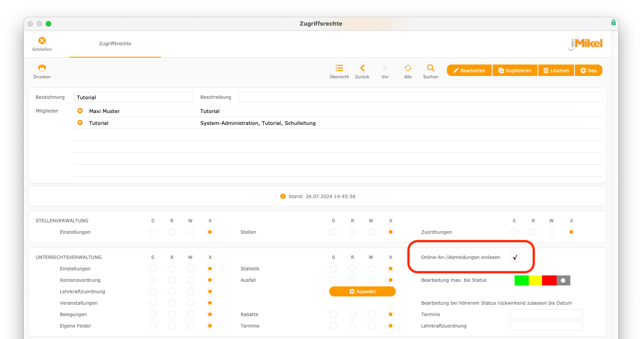This screenshot has height=339, width=644.
Task: Click the Termine date field
Action: click(547, 314)
